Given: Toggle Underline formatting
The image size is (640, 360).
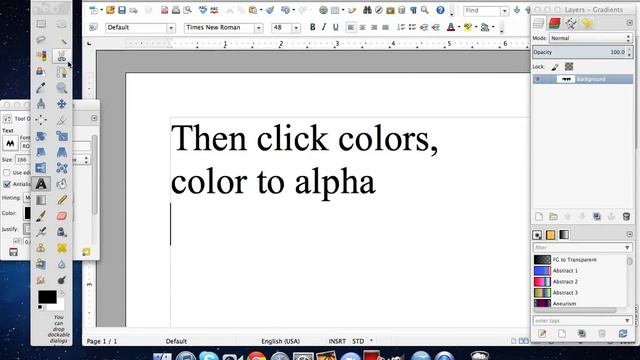Looking at the screenshot, I should coord(336,27).
